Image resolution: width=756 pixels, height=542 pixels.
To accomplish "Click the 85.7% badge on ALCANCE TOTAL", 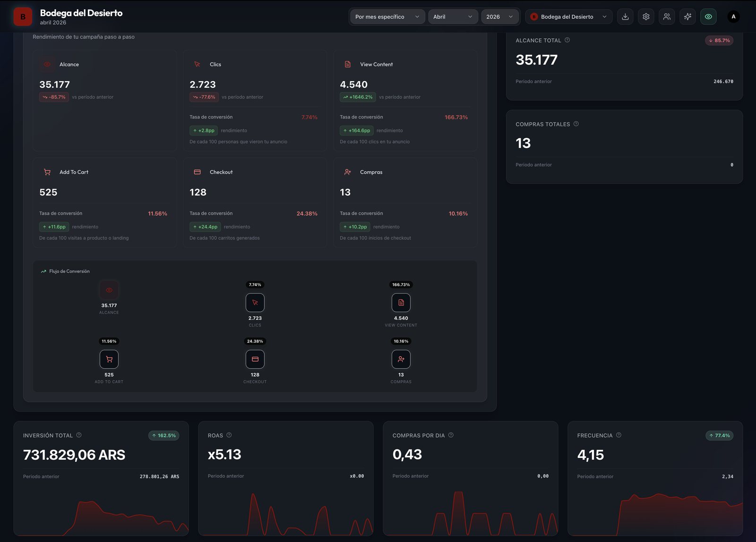I will (x=719, y=41).
